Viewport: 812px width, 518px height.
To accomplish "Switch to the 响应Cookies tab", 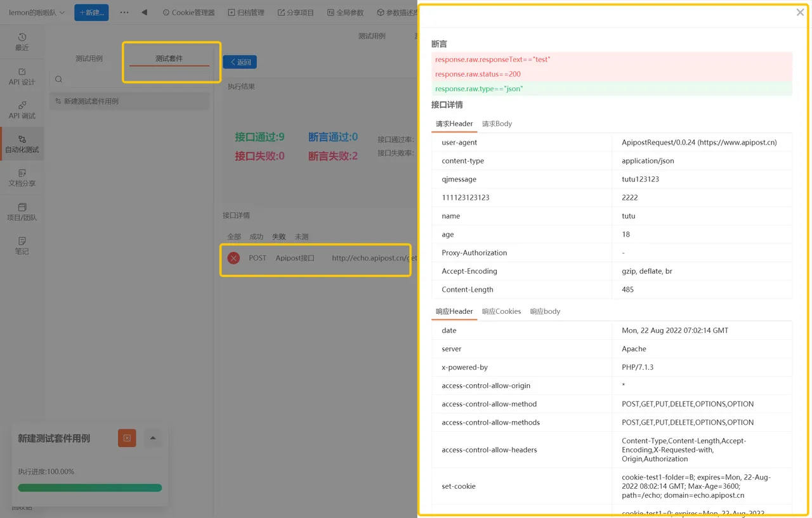I will click(x=501, y=311).
